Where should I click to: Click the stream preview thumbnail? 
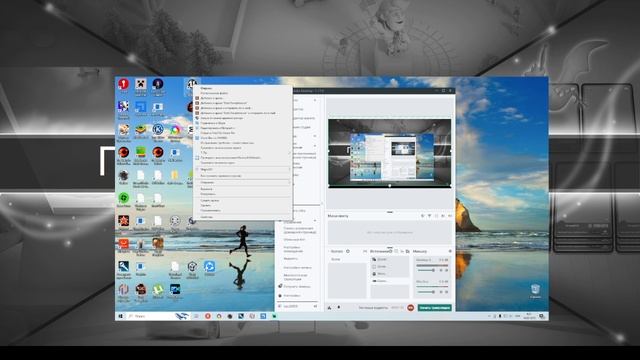(x=389, y=153)
